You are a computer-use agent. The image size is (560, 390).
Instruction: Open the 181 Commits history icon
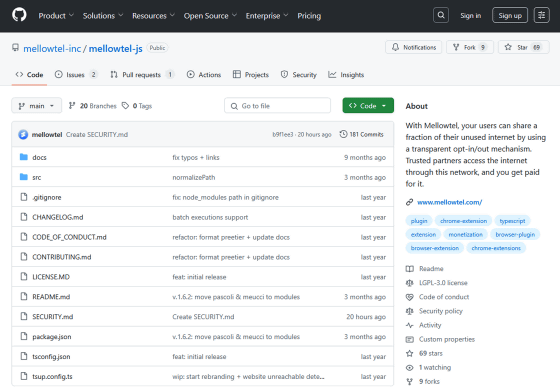point(343,134)
